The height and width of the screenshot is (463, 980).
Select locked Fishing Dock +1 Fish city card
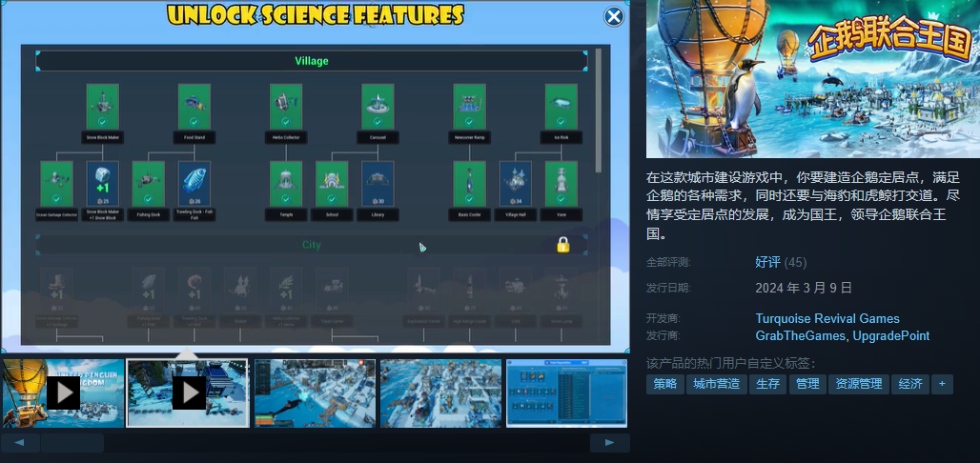click(x=148, y=291)
